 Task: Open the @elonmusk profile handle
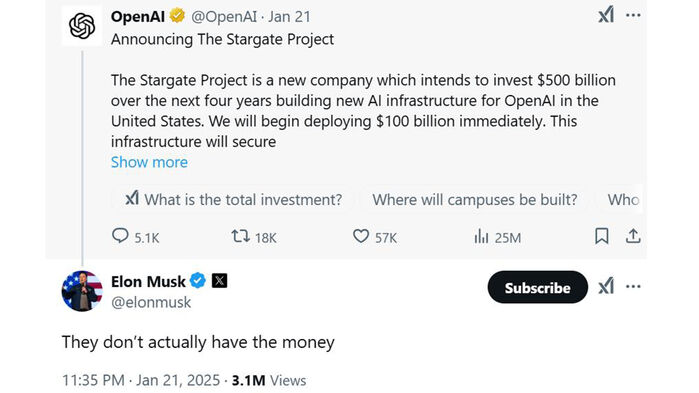click(x=151, y=302)
